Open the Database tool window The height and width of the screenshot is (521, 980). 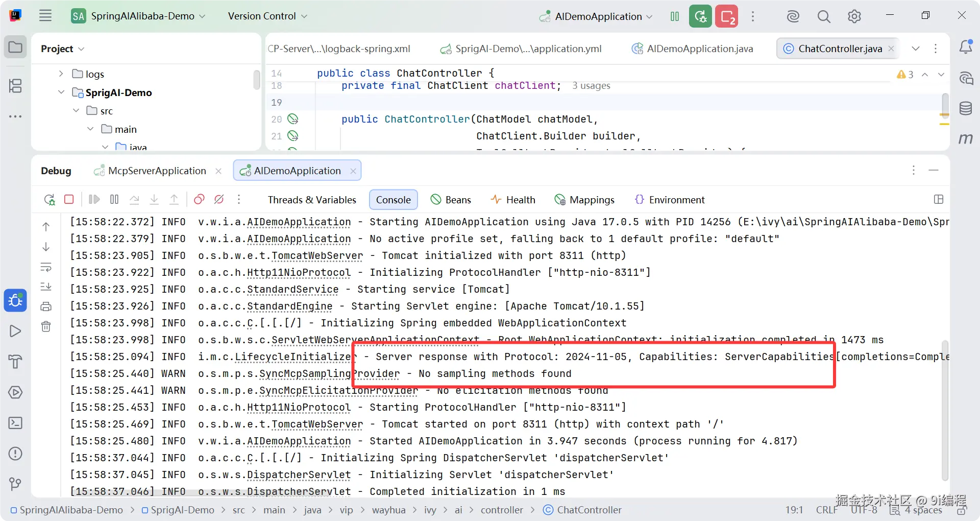[x=966, y=108]
